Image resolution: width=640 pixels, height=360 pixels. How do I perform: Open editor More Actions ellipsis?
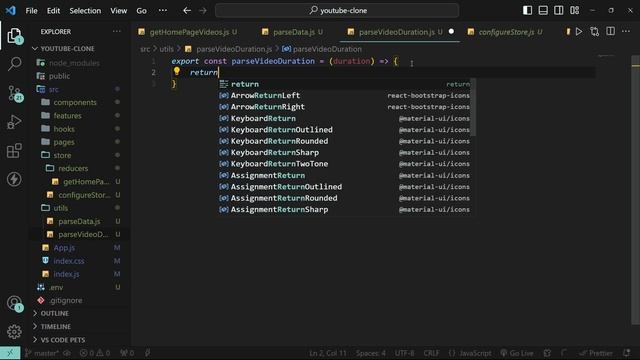click(x=626, y=31)
